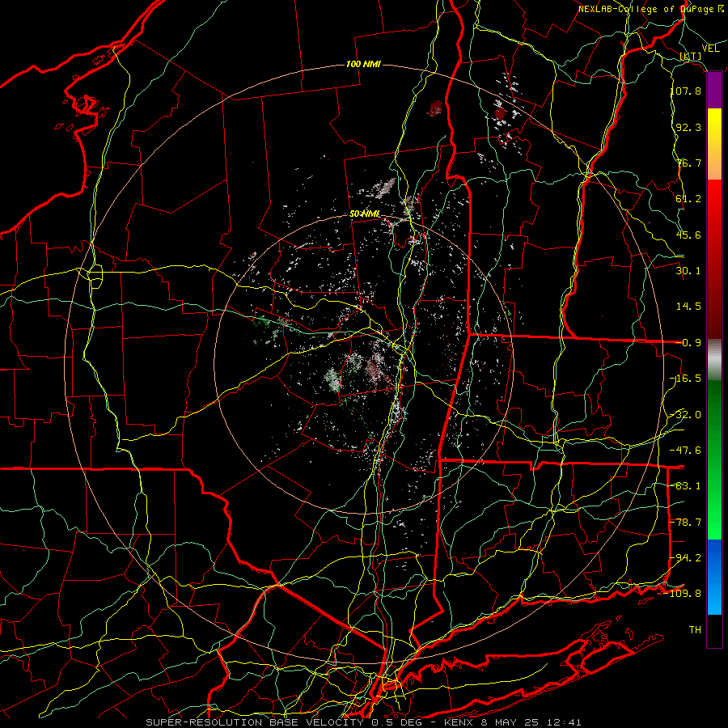Click the NEXLAB-College of DuPage credit text

651,9
